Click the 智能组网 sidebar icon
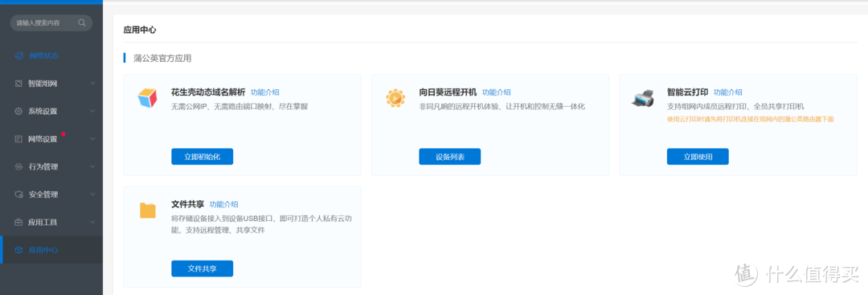 [x=18, y=84]
